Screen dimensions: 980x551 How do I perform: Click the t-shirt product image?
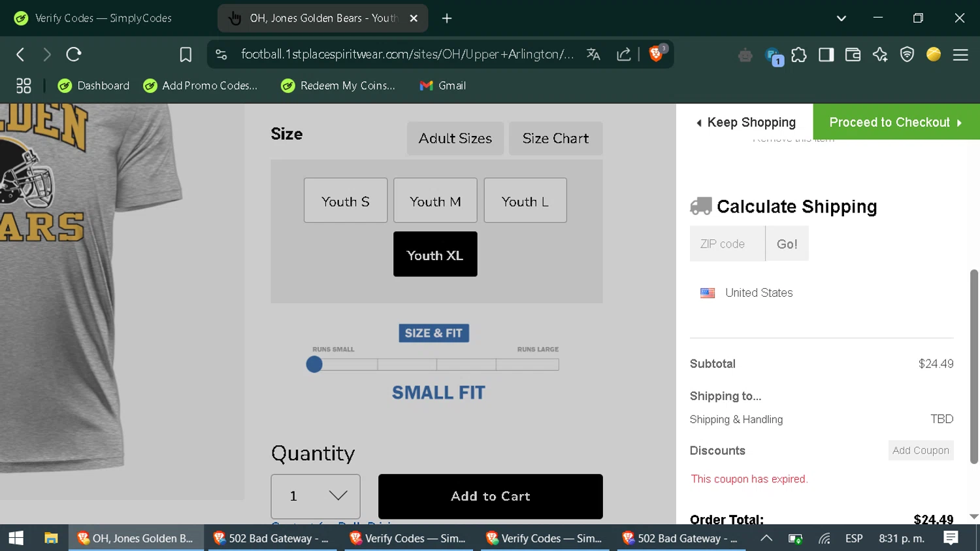point(122,301)
